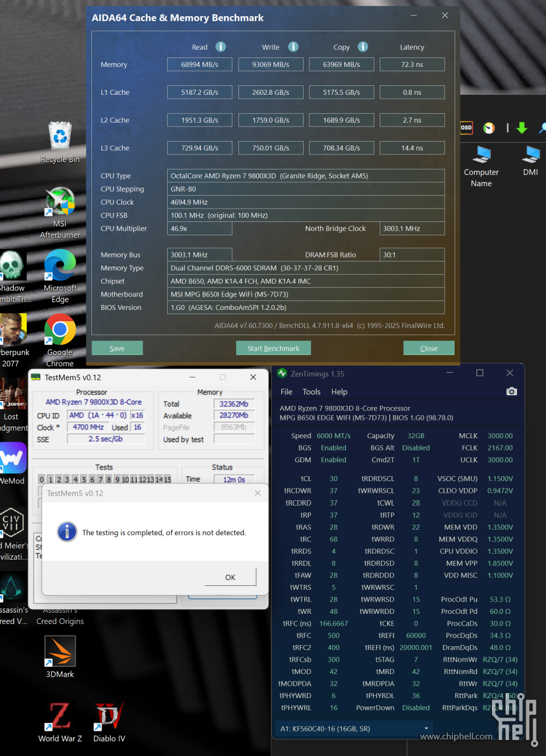This screenshot has height=756, width=546.
Task: Click the CPU Type field text
Action: [x=306, y=176]
